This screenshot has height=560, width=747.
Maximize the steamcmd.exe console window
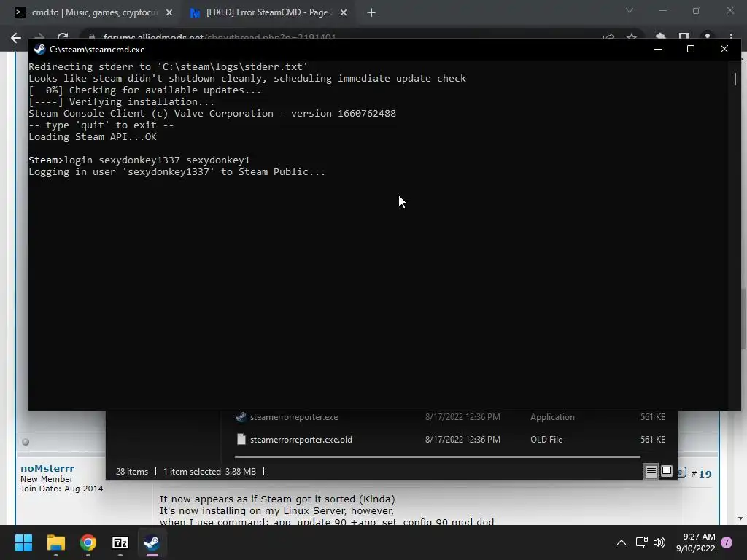tap(691, 49)
